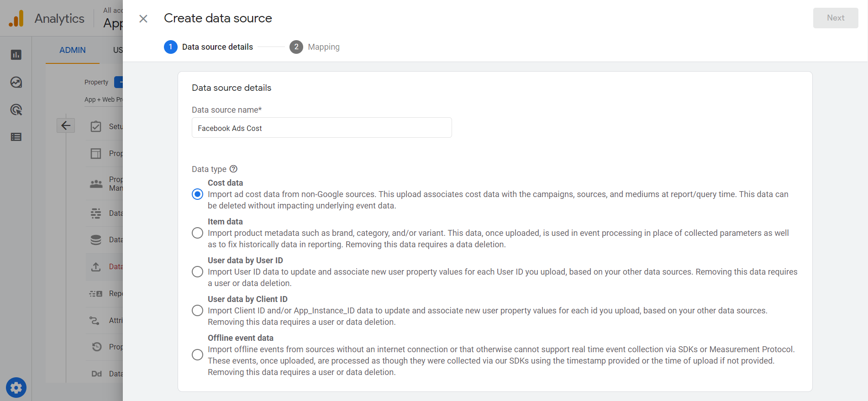The height and width of the screenshot is (401, 868).
Task: Open the Advertising icon in sidebar
Action: pos(16,109)
